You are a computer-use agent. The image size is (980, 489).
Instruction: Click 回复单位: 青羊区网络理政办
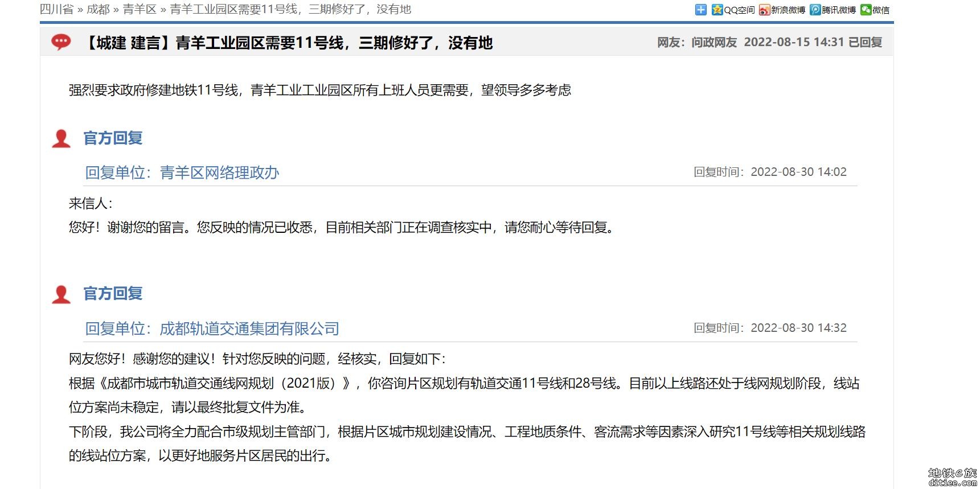point(182,172)
